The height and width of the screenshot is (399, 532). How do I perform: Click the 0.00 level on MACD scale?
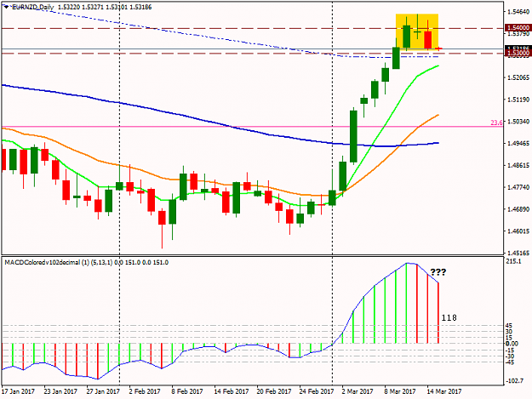click(x=512, y=344)
